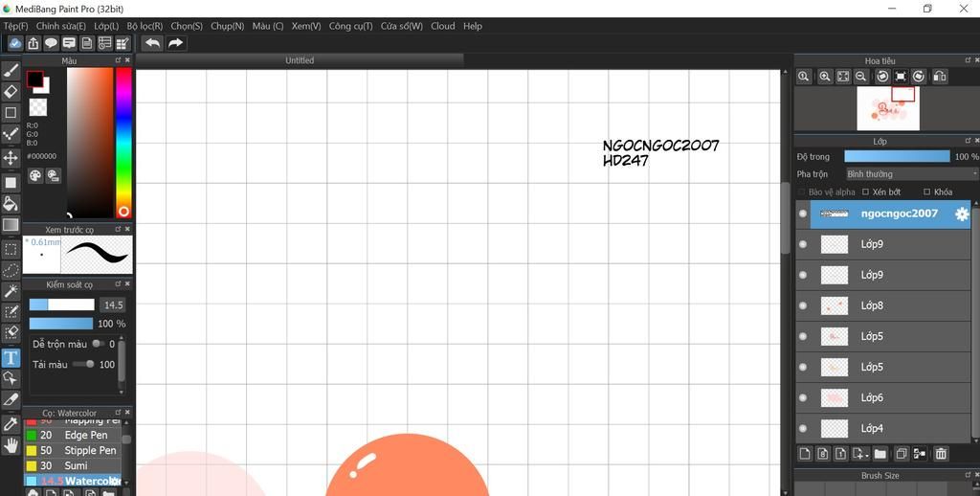Viewport: 980px width, 496px height.
Task: Select the Select Pen tool
Action: (11, 312)
